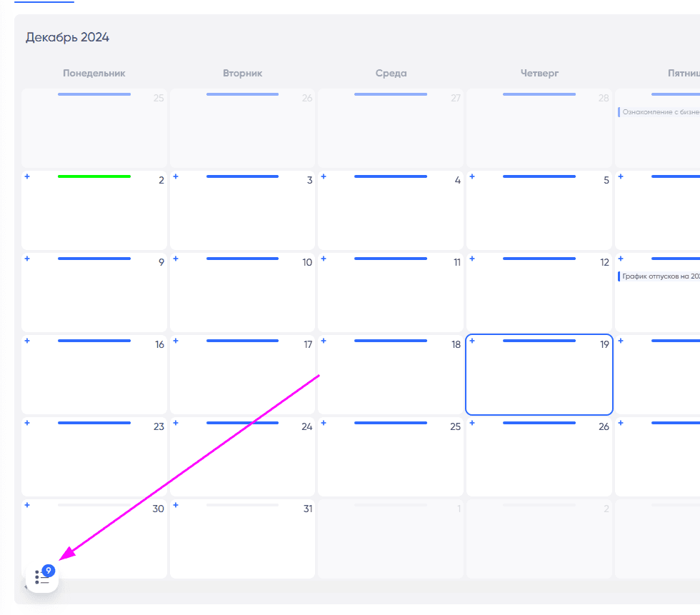This screenshot has height=615, width=700.
Task: Select the December 25 day cell
Action: [x=391, y=456]
